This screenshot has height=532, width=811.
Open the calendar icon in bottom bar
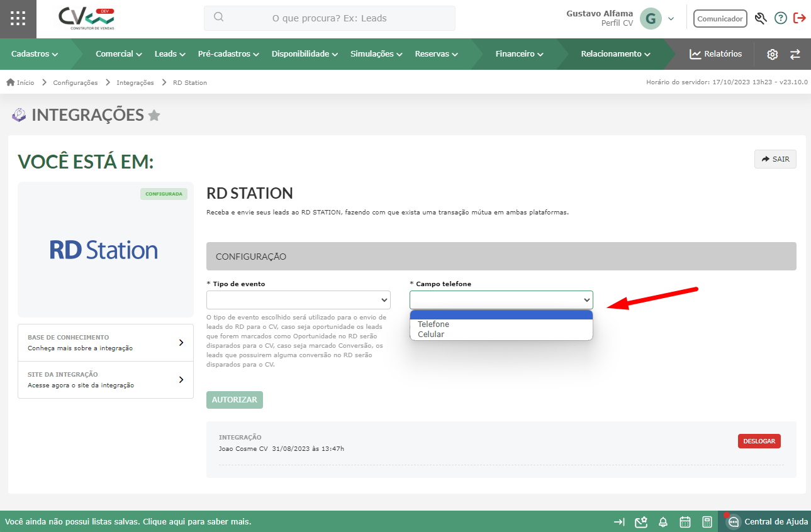pyautogui.click(x=685, y=522)
